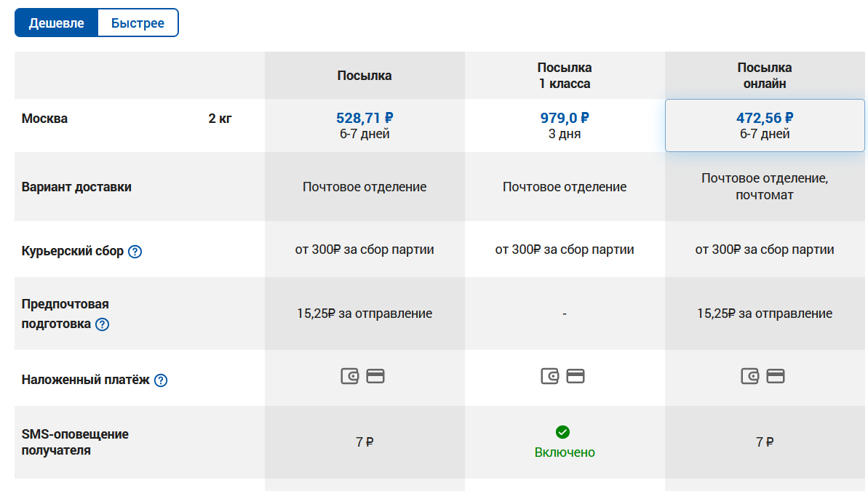Click card icon in Посылка 1 класса column

[576, 376]
